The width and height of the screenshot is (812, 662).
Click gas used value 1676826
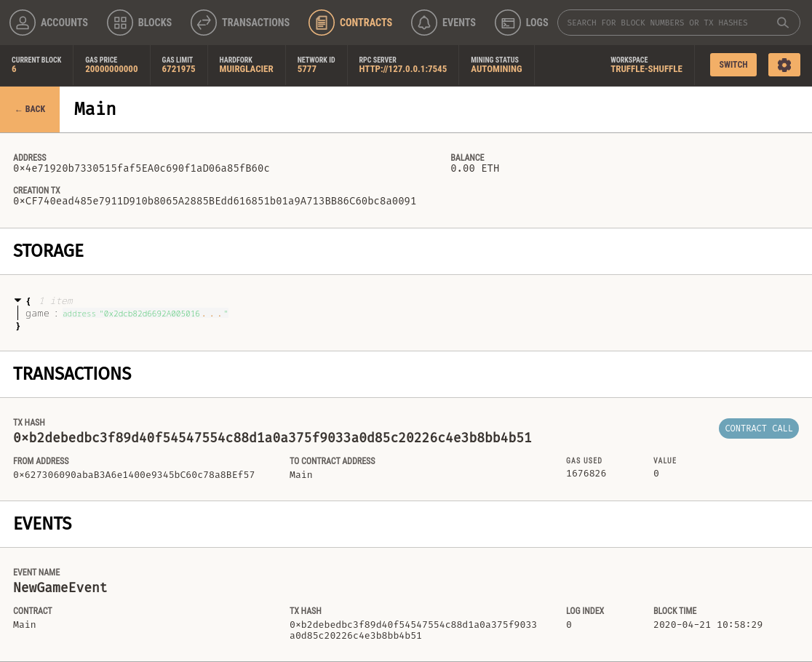pos(586,473)
